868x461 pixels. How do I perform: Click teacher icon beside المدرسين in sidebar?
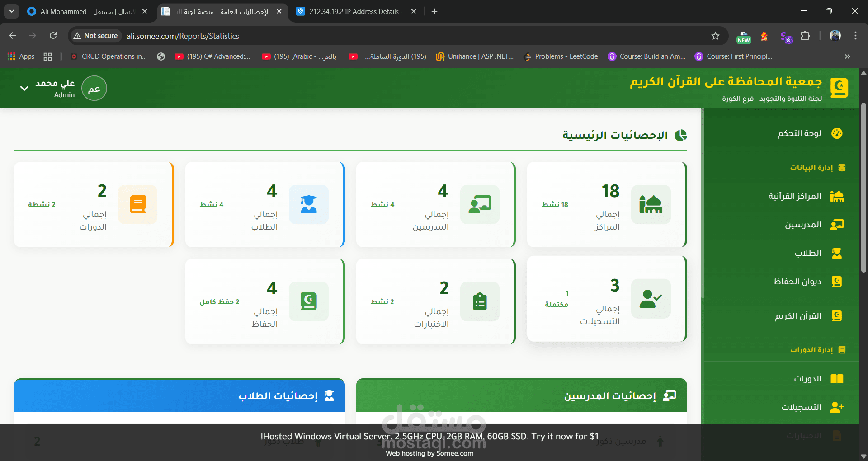(x=837, y=225)
